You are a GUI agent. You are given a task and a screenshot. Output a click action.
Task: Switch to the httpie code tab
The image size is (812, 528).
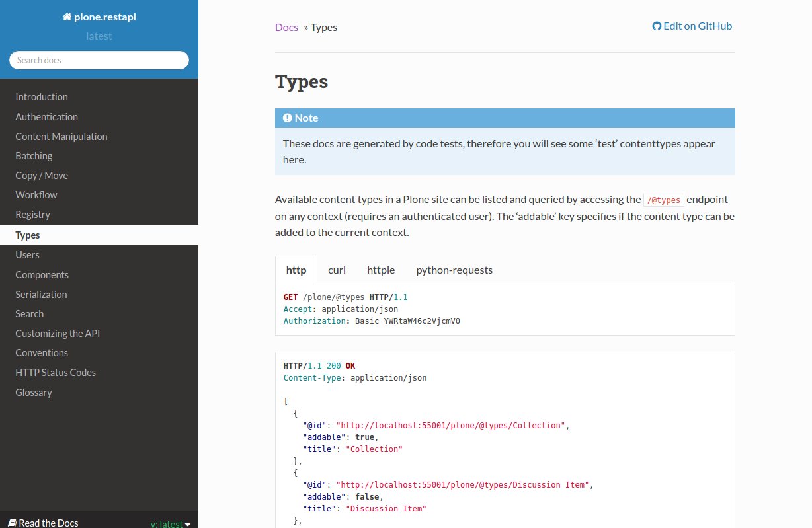coord(381,270)
